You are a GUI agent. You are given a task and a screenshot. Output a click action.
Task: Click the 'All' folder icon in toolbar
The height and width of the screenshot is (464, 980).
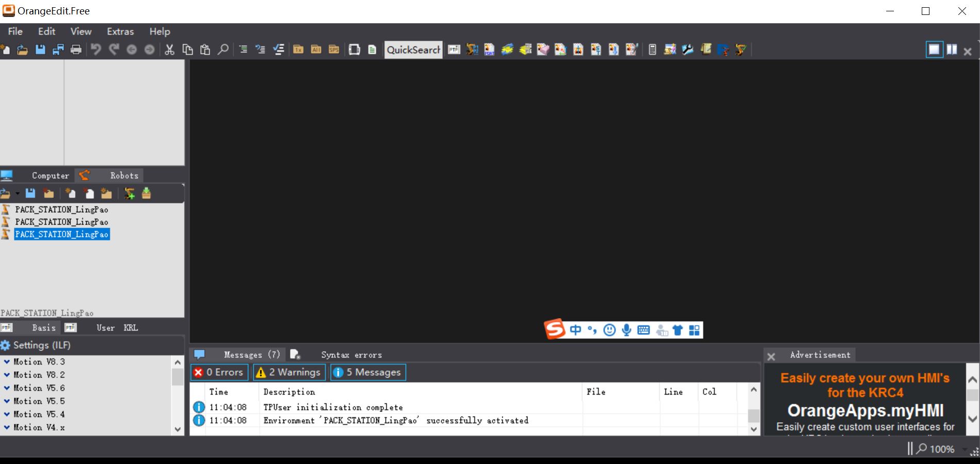click(316, 49)
